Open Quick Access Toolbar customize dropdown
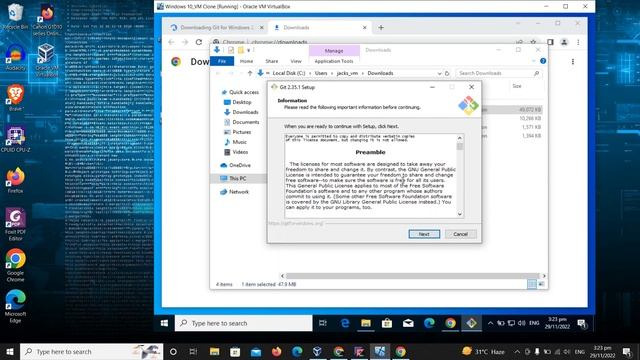This screenshot has width=640, height=360. point(248,50)
